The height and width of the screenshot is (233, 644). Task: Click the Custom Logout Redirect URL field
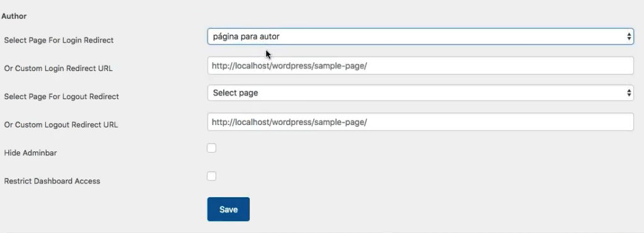coord(420,122)
